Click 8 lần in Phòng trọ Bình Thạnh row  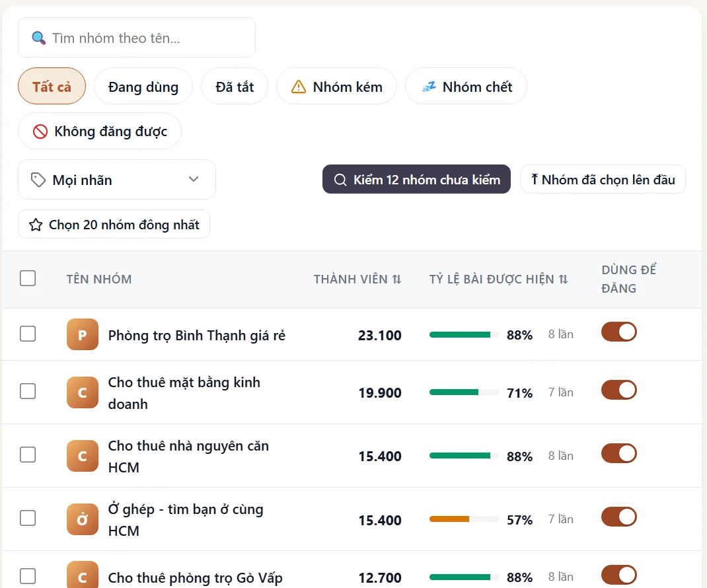click(x=561, y=334)
